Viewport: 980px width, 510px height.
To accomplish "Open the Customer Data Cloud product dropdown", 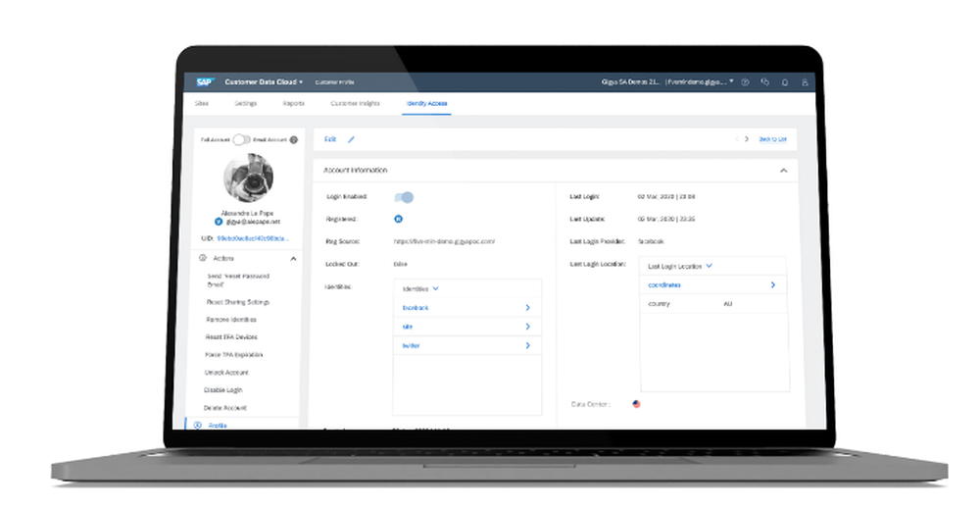I will point(264,82).
